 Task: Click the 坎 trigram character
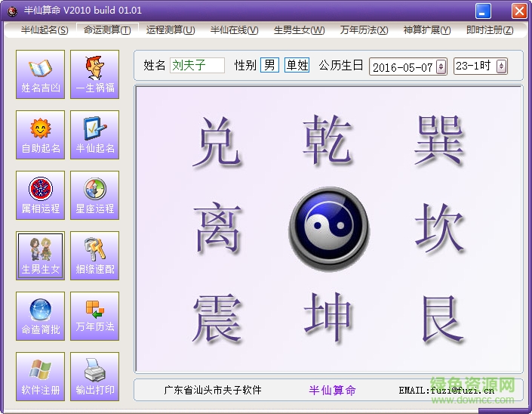point(439,228)
